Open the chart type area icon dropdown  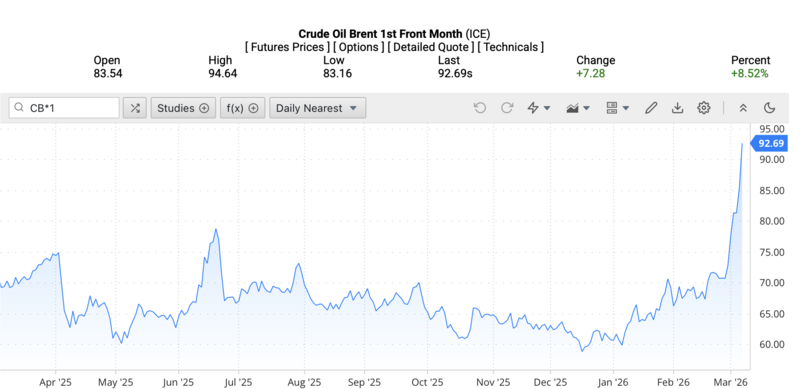coord(578,108)
